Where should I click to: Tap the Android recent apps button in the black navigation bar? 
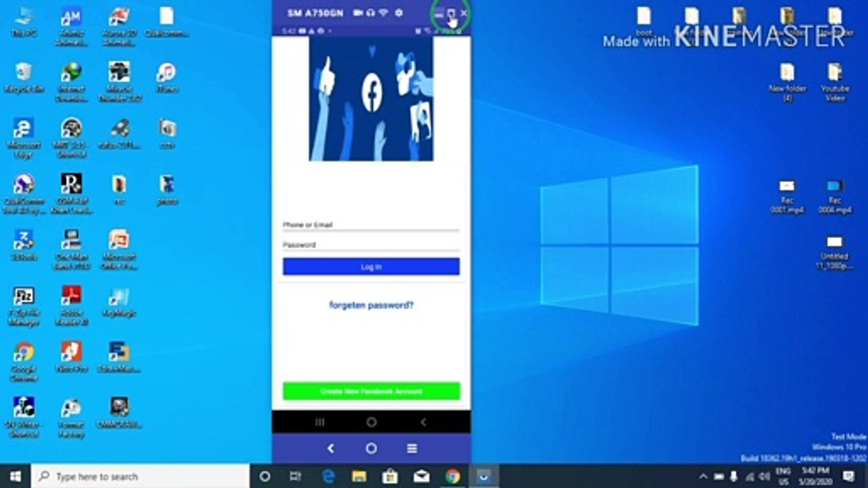(320, 422)
